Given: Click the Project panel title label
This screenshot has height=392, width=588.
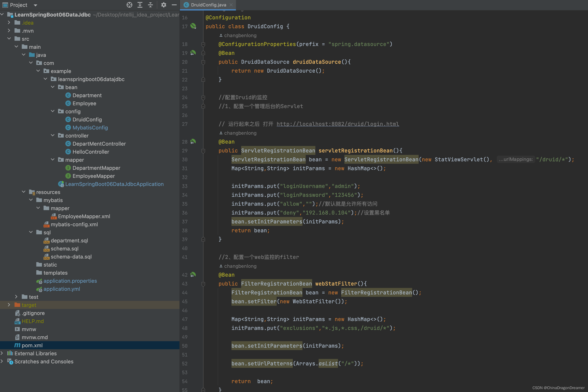Looking at the screenshot, I should pos(19,5).
